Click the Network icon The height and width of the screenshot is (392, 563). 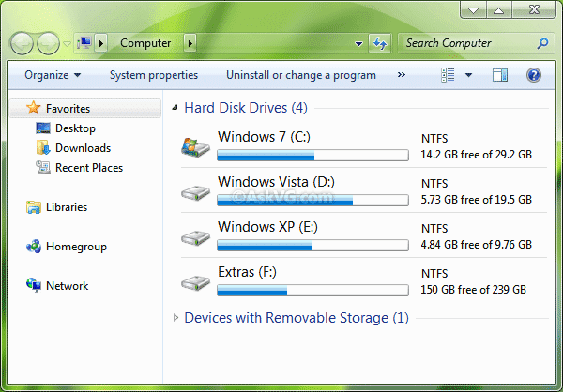pyautogui.click(x=34, y=285)
